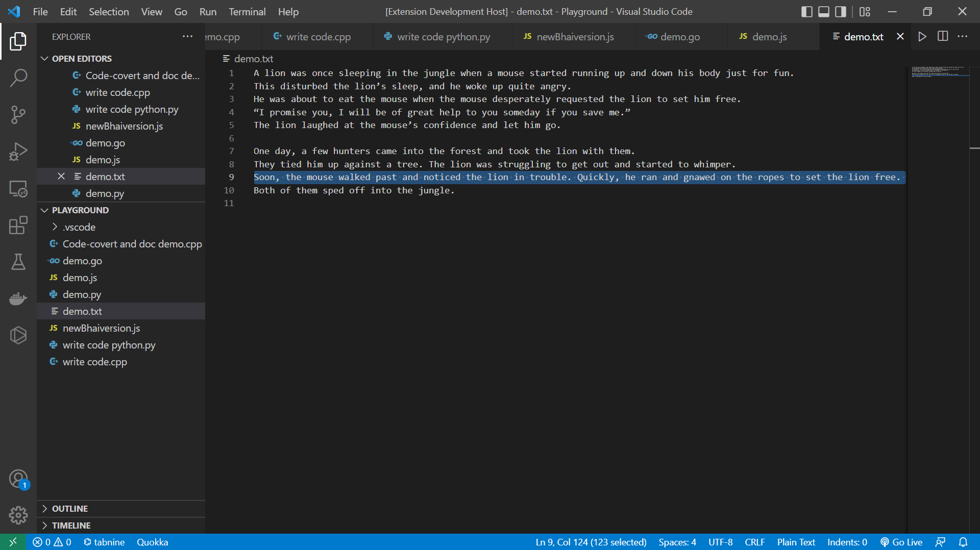
Task: Select language mode Plain Text
Action: click(796, 542)
